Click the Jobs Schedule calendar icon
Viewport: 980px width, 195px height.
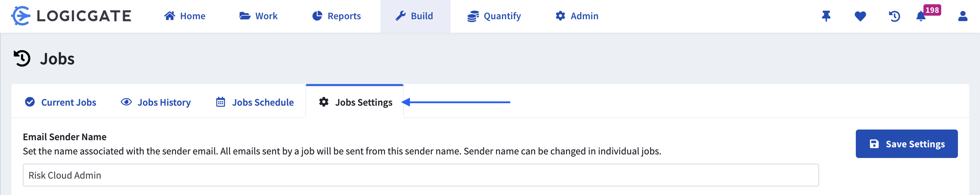(221, 102)
